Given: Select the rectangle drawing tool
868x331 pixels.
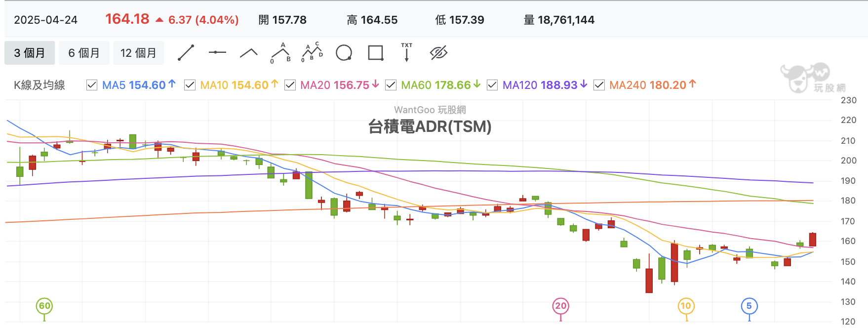Looking at the screenshot, I should point(376,53).
